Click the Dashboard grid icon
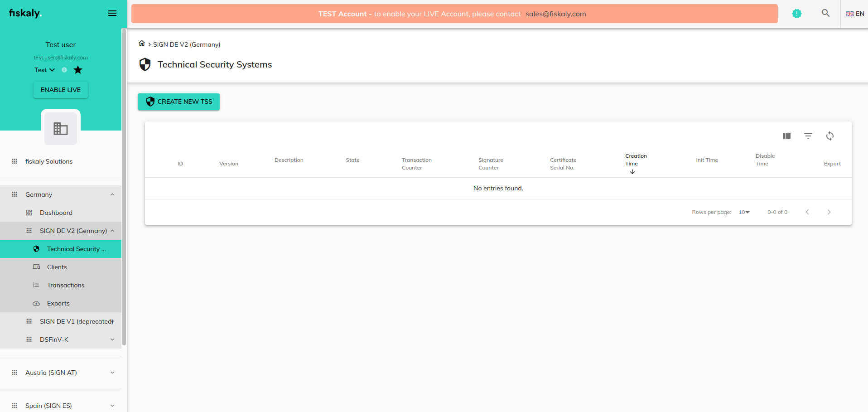Viewport: 868px width, 412px height. click(x=29, y=213)
